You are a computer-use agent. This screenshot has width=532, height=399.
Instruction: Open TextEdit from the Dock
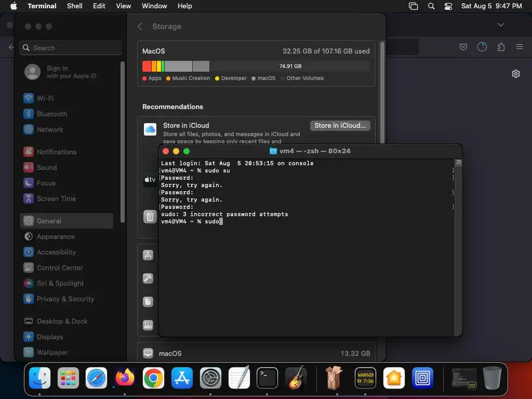tap(239, 377)
